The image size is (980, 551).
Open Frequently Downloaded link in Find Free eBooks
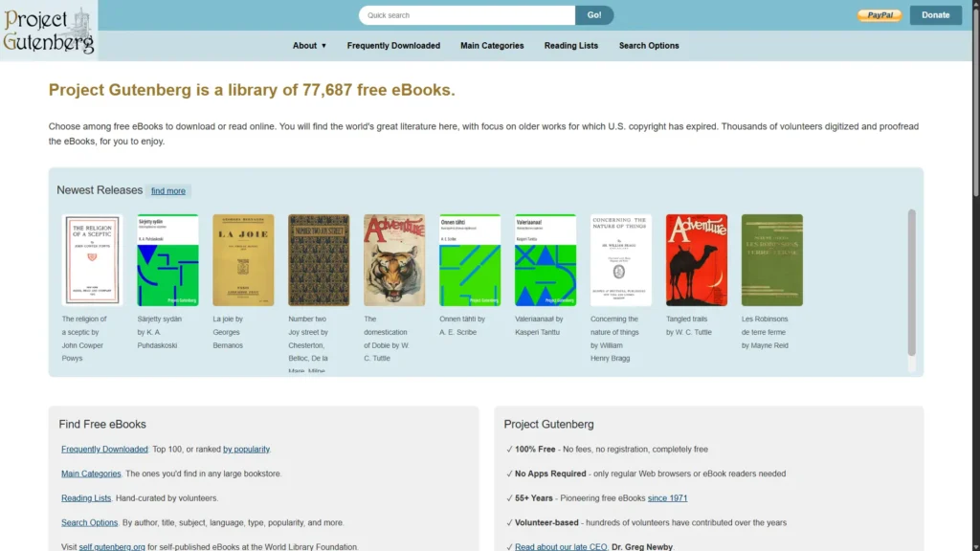click(x=104, y=450)
